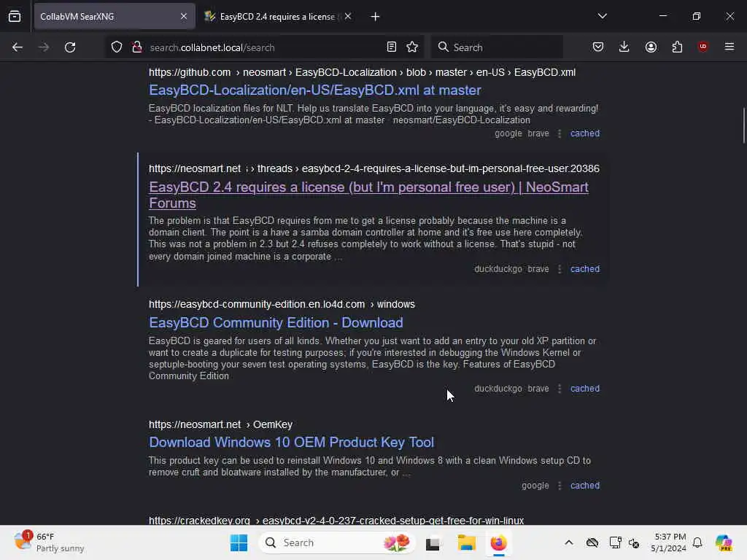This screenshot has width=747, height=560.
Task: Open cached copy of GitHub result
Action: point(585,133)
